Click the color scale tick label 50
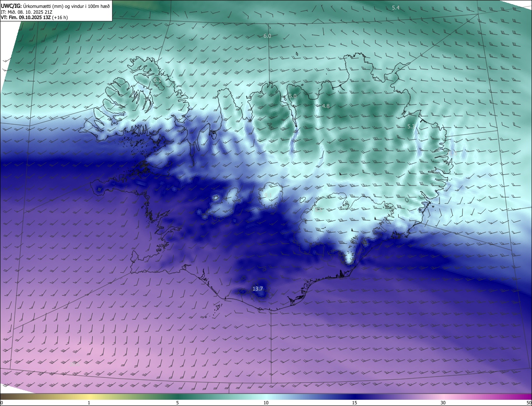This screenshot has height=406, width=532. point(529,403)
